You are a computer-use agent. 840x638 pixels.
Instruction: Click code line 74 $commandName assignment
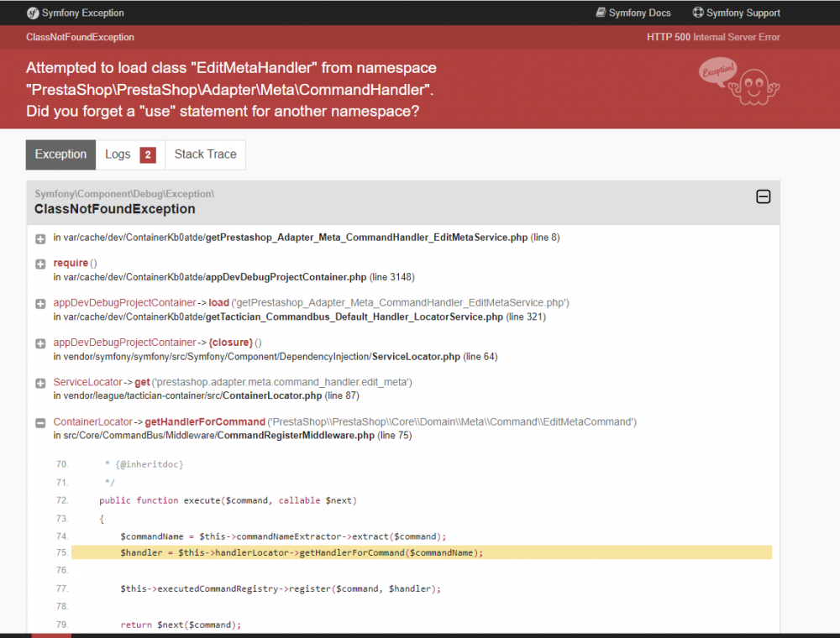283,536
